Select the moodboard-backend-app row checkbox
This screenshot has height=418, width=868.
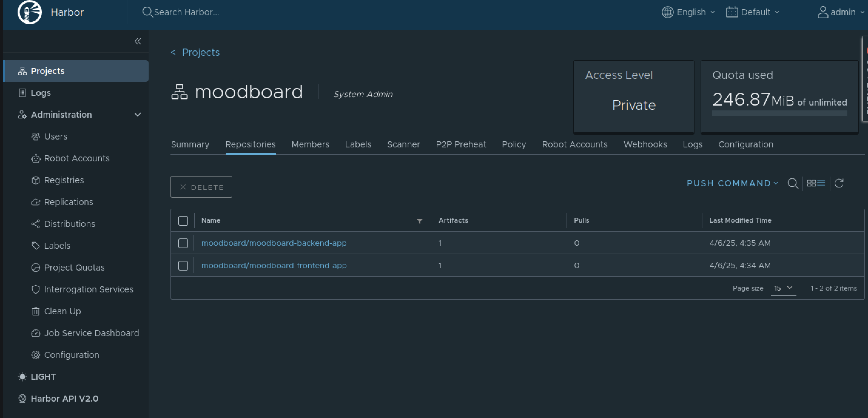point(183,243)
